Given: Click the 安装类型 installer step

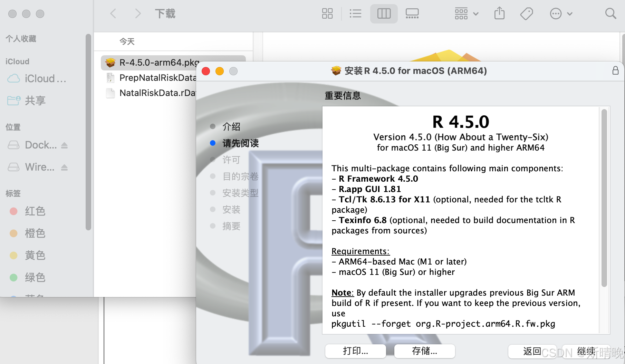Looking at the screenshot, I should (x=241, y=193).
